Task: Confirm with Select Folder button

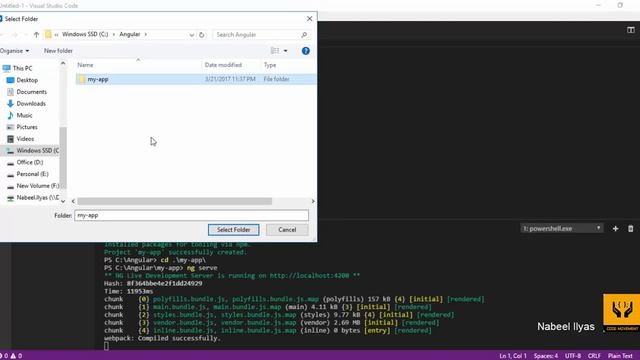Action: tap(233, 230)
